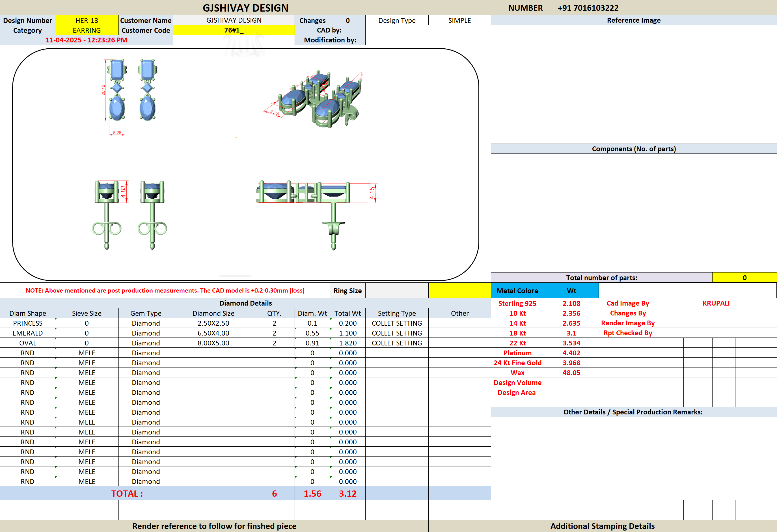
Task: Click the Metal Colore blue header
Action: coord(517,291)
